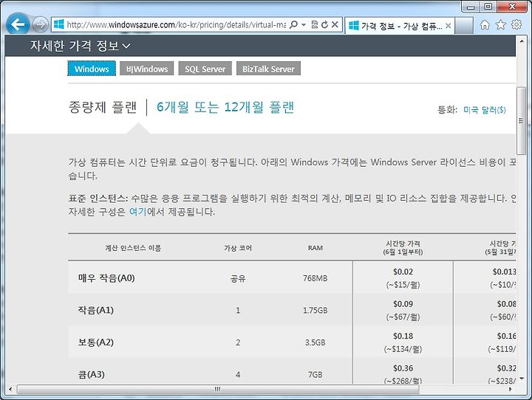Select the 가격 정보 - 가상 컴퓨 tab
532x400 pixels.
tap(400, 26)
